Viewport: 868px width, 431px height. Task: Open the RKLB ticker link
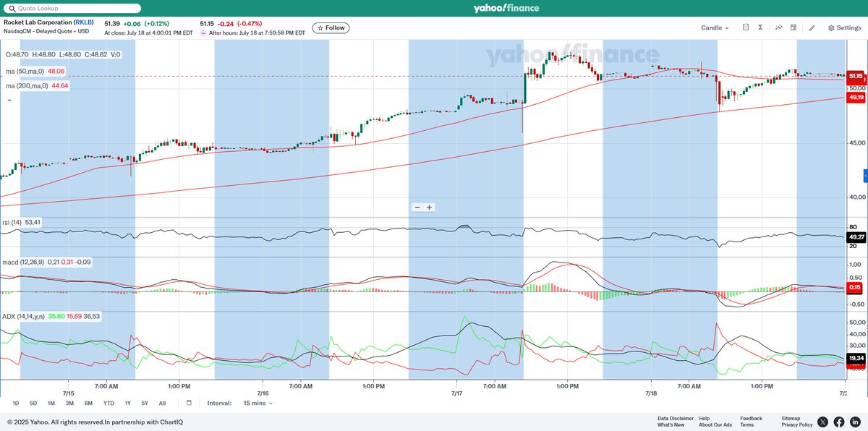pos(85,23)
